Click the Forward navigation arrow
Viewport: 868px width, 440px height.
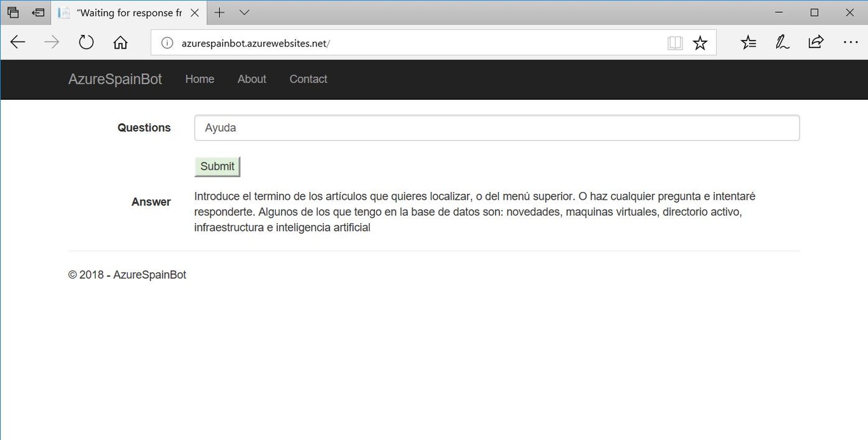click(x=50, y=42)
